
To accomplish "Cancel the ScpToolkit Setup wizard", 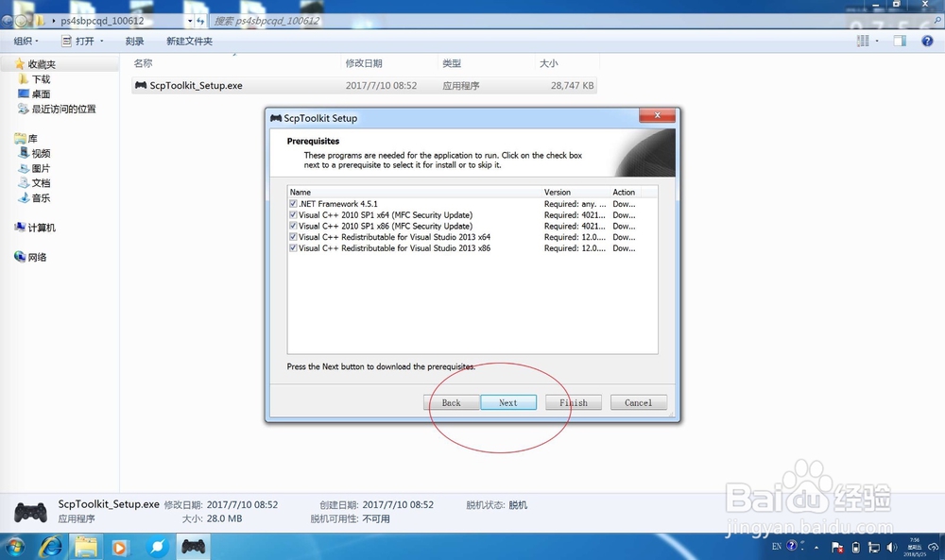I will pyautogui.click(x=638, y=403).
